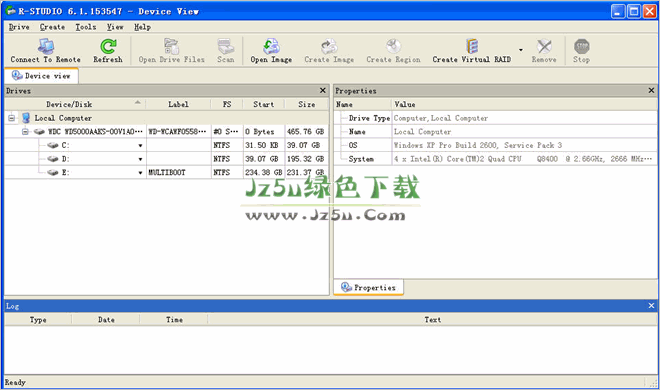660x390 pixels.
Task: Click the Ready status bar text
Action: [x=15, y=382]
